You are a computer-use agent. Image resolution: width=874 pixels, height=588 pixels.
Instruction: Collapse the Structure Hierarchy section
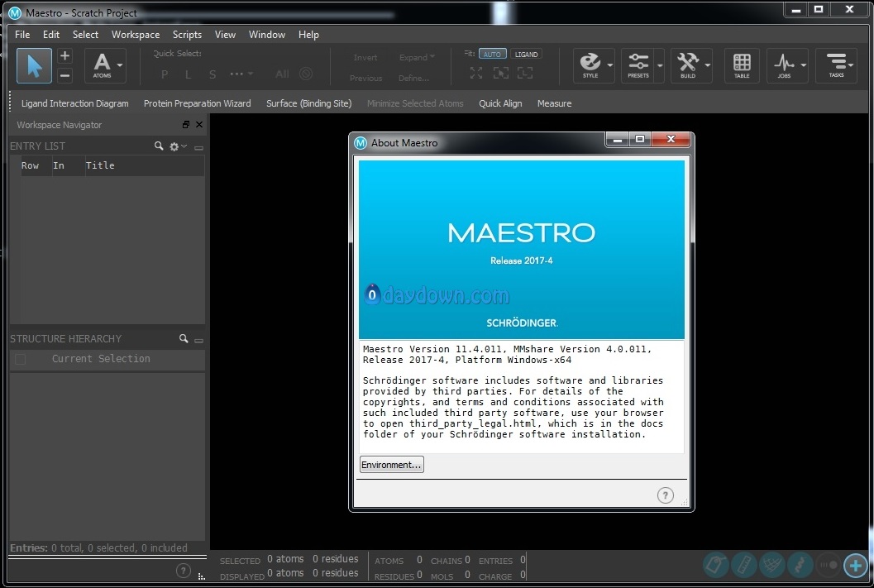tap(198, 339)
